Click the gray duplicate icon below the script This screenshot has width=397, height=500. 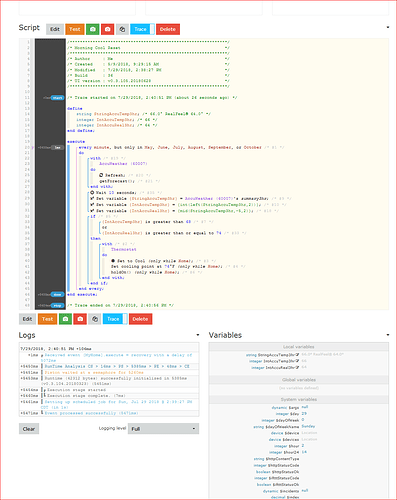pos(95,319)
